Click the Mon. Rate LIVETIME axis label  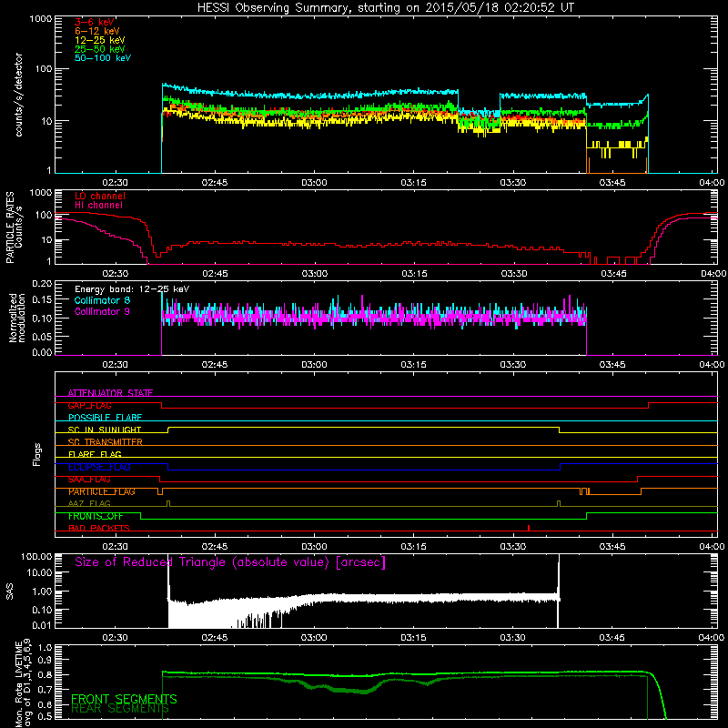tap(24, 683)
